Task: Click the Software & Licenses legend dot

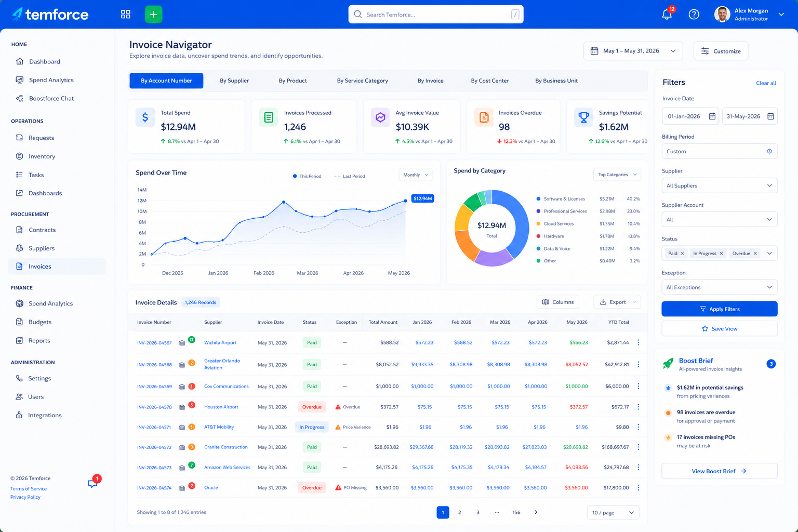Action: tap(538, 199)
